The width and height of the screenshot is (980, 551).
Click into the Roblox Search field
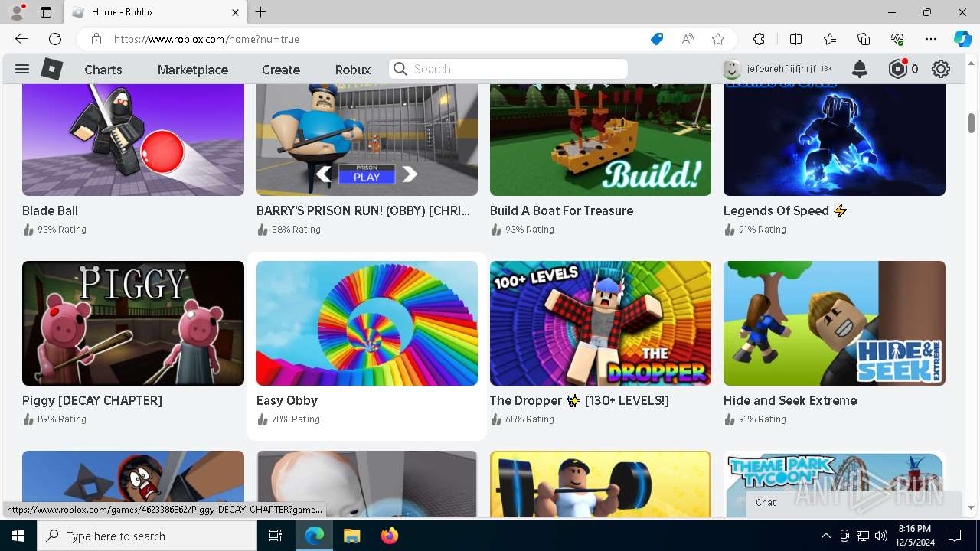508,69
